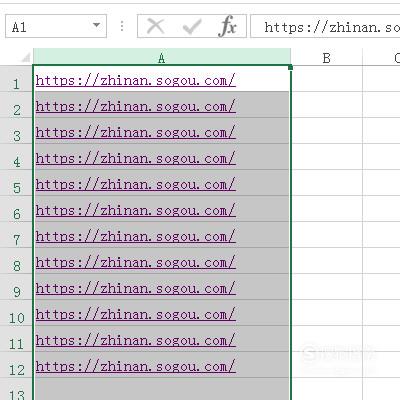Click empty cell B9
The height and width of the screenshot is (400, 400).
coord(327,287)
